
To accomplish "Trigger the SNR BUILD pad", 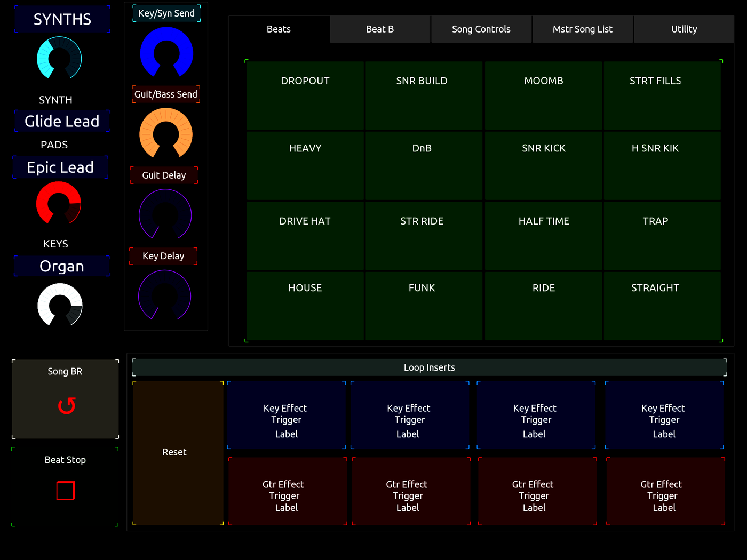I will (424, 95).
